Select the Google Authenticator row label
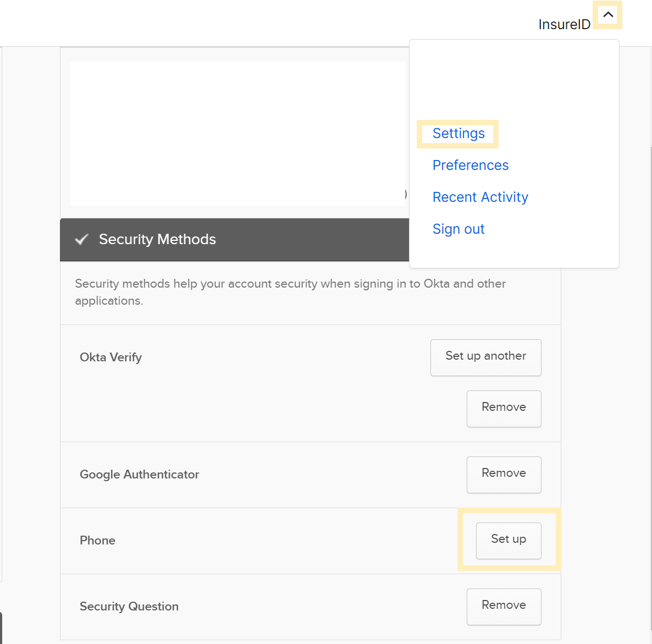 (x=139, y=475)
